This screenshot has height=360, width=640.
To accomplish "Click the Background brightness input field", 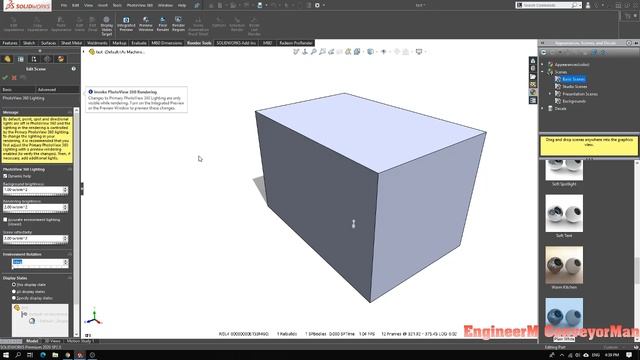I will (x=33, y=190).
